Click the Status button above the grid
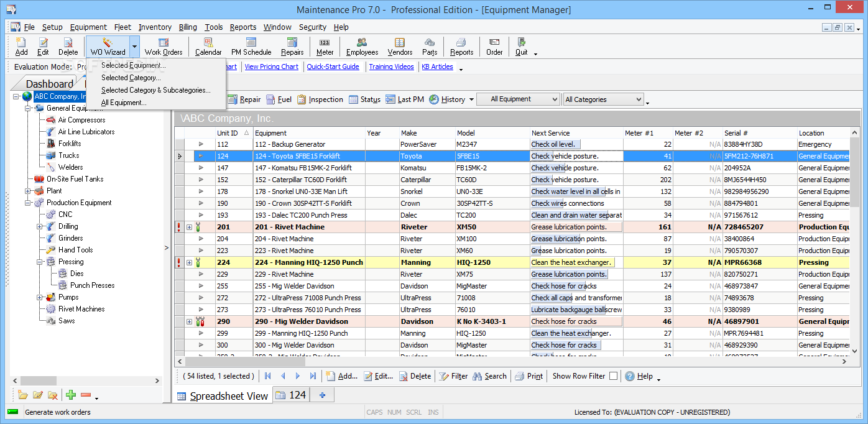 click(364, 99)
